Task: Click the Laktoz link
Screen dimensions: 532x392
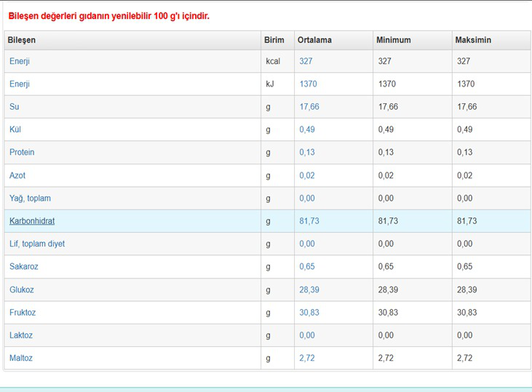Action: point(21,335)
